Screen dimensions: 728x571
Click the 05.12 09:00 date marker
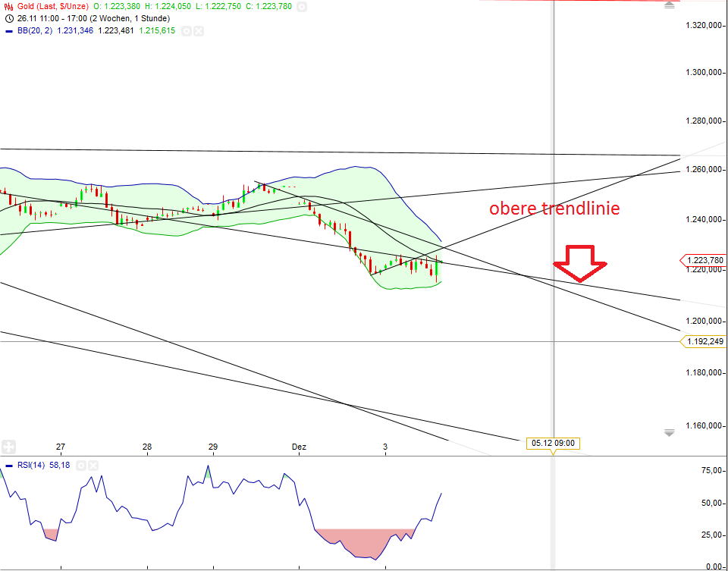(x=554, y=443)
